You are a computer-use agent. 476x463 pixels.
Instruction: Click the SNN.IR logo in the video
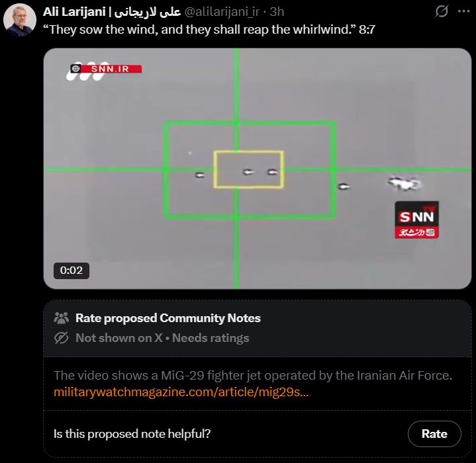[x=104, y=71]
